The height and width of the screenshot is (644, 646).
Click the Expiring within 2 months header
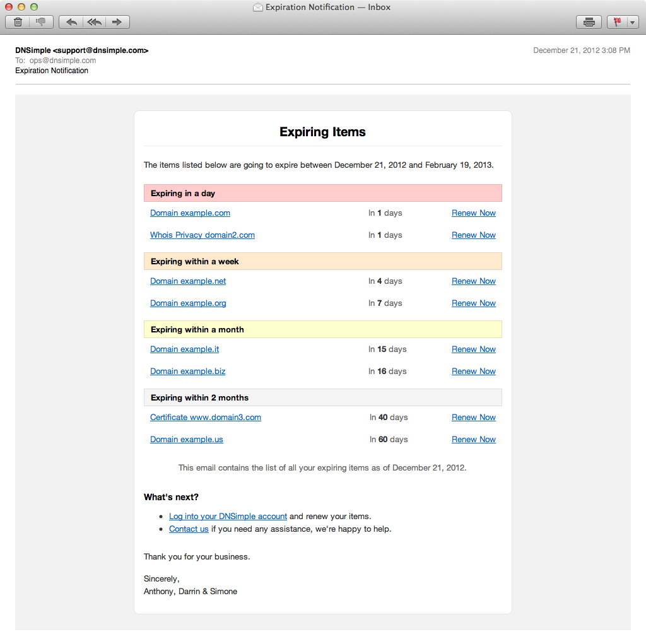(322, 397)
